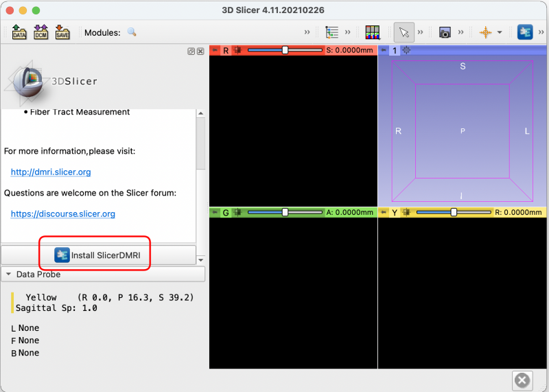Click the Sagittal Sp: 1.0 text
Viewport: 549px width, 392px height.
tap(56, 308)
